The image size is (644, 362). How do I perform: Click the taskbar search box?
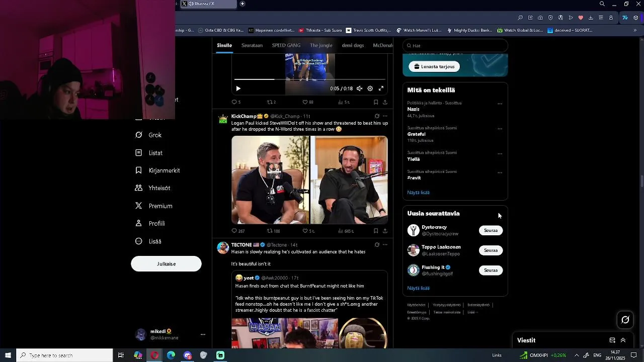(x=64, y=355)
